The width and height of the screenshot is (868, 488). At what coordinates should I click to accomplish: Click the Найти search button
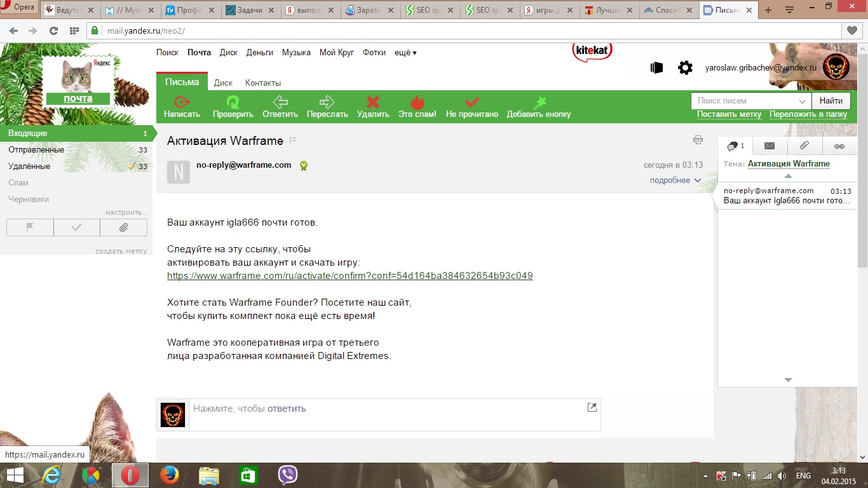831,101
